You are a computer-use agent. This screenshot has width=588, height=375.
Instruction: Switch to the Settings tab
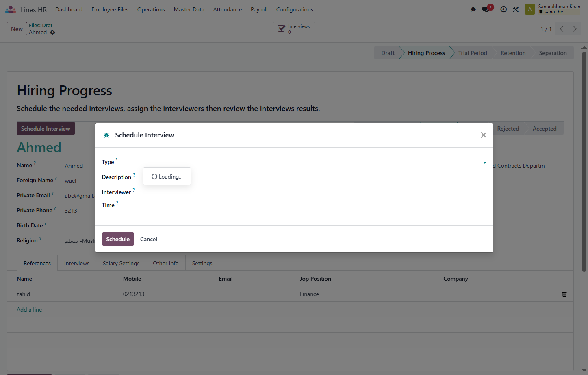(x=202, y=263)
